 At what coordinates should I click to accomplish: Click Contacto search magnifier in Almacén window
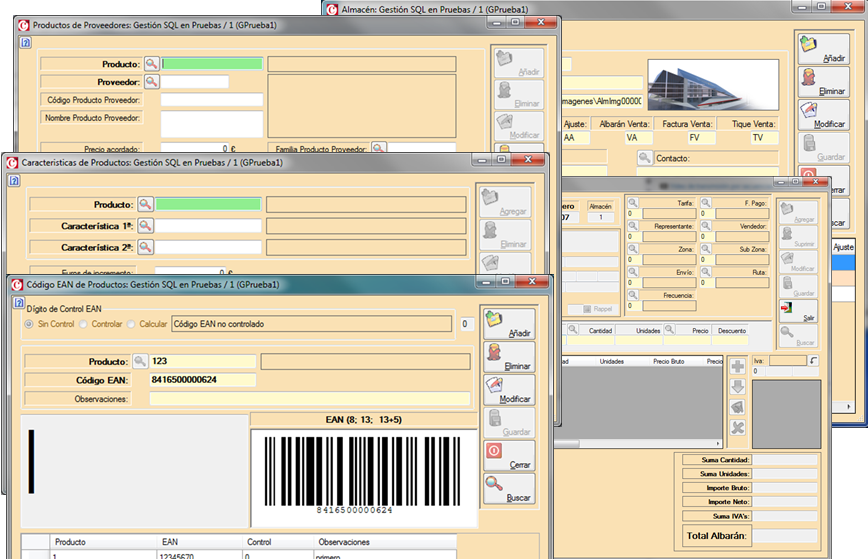pyautogui.click(x=644, y=158)
